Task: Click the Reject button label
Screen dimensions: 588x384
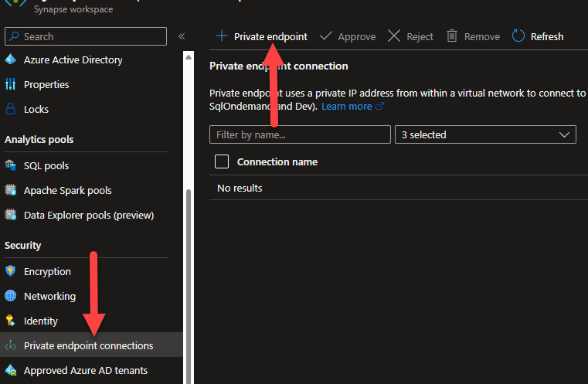Action: pyautogui.click(x=420, y=36)
